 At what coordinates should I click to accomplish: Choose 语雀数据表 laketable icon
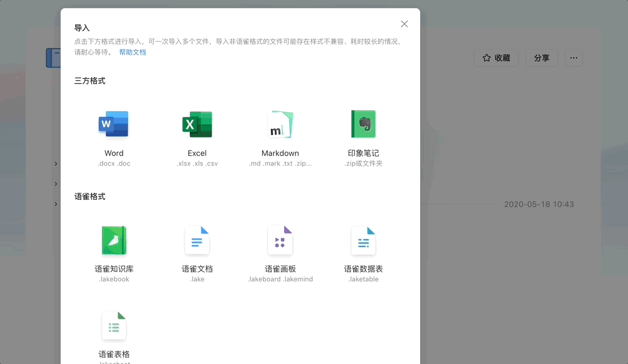tap(363, 240)
